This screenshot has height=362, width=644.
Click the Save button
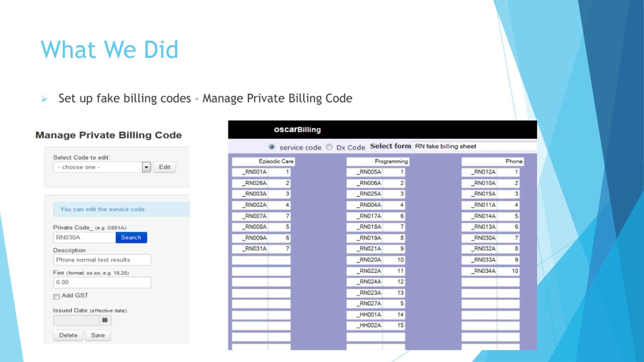tap(98, 335)
